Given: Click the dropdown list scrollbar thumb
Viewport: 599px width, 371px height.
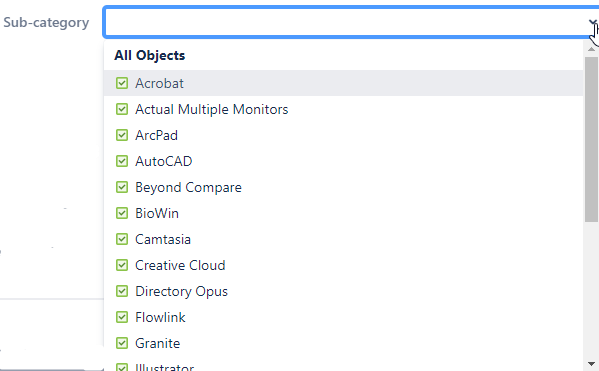Looking at the screenshot, I should click(x=591, y=139).
